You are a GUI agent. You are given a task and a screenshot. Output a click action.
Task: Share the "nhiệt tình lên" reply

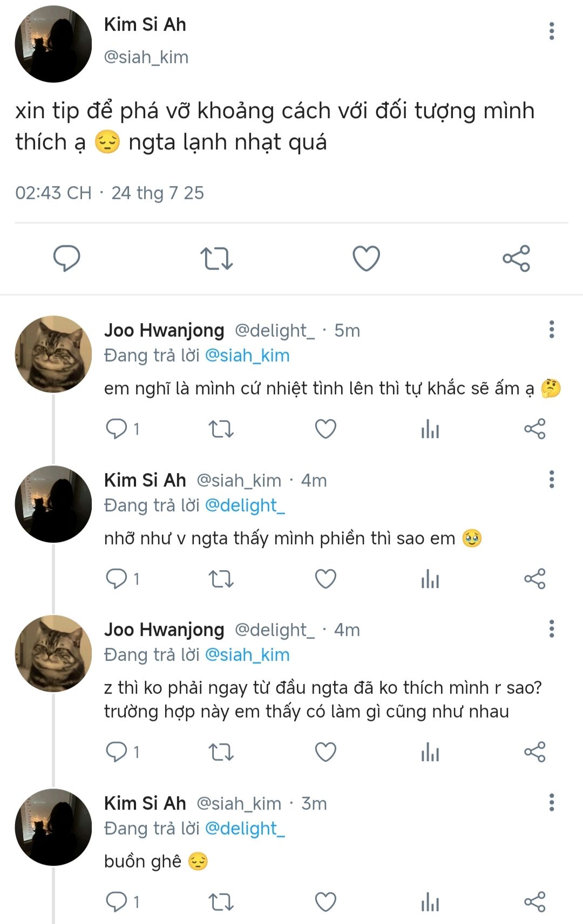tap(535, 429)
